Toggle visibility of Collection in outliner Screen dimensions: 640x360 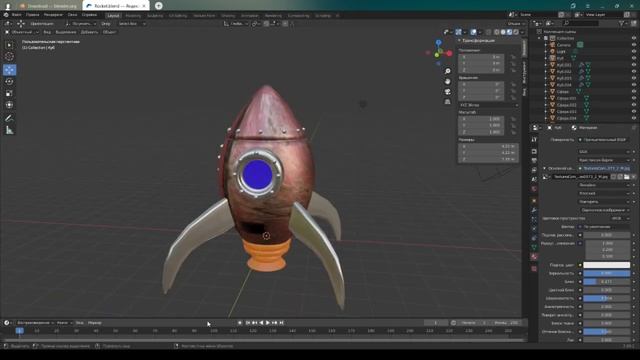pos(634,38)
